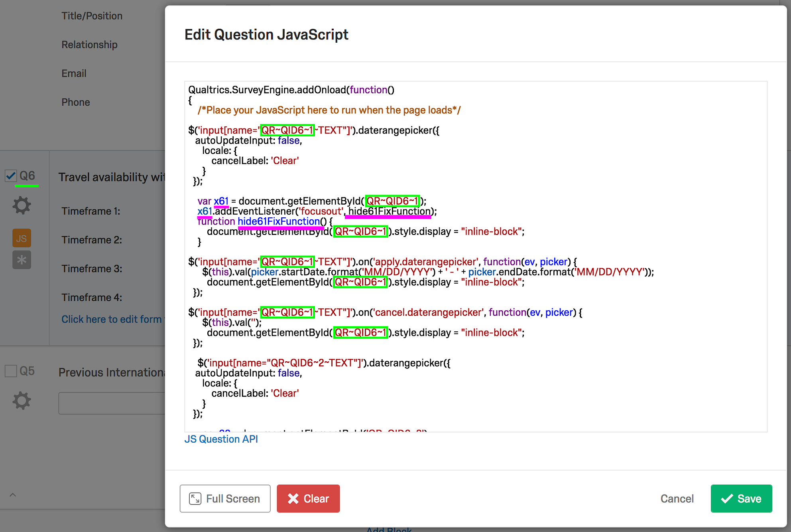
Task: Uncheck the Q6 question checkbox
Action: 10,175
